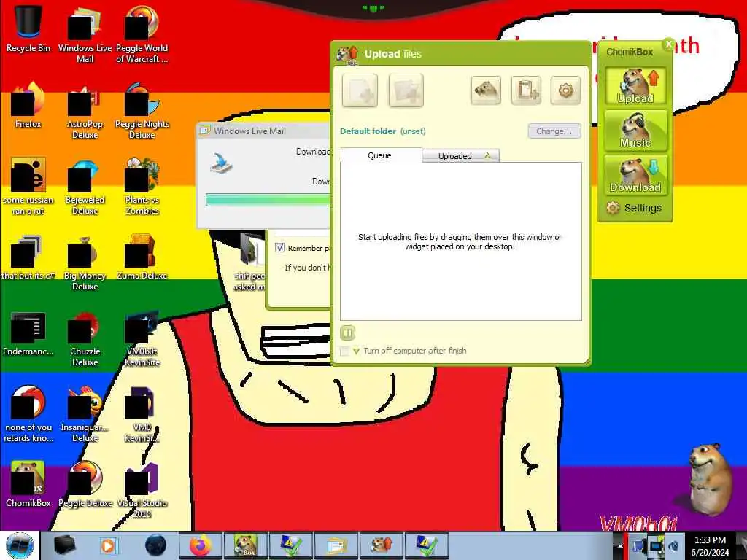Viewport: 747px width, 560px height.
Task: Select the Endermanc... desktop icon
Action: coord(28,333)
